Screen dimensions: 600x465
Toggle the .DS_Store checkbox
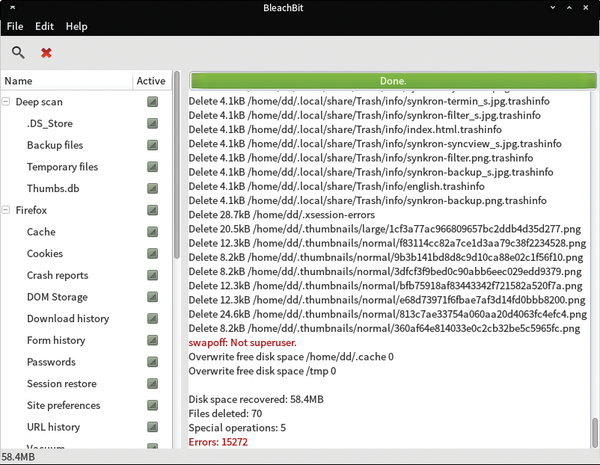coord(153,123)
